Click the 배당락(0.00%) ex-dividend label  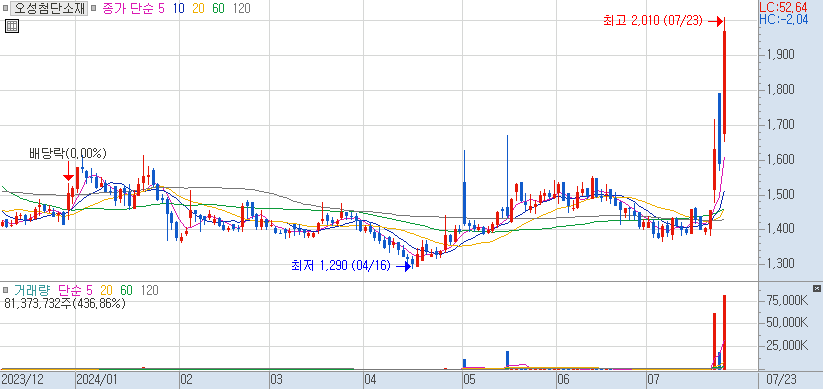[x=68, y=154]
